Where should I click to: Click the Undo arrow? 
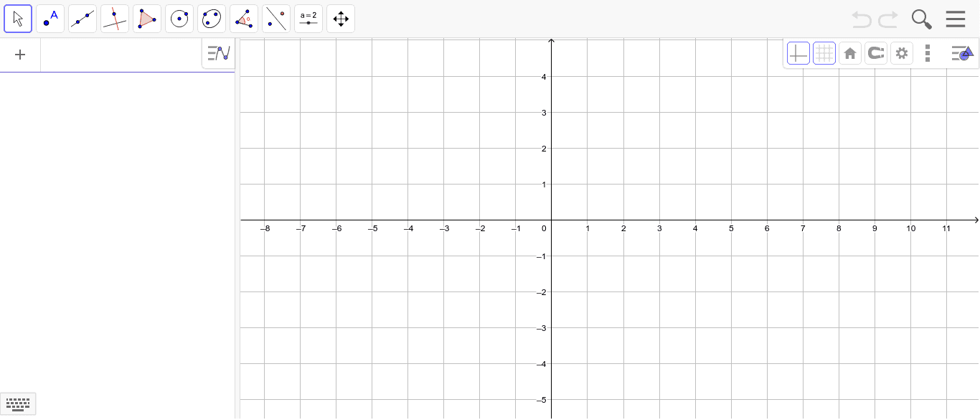coord(862,19)
